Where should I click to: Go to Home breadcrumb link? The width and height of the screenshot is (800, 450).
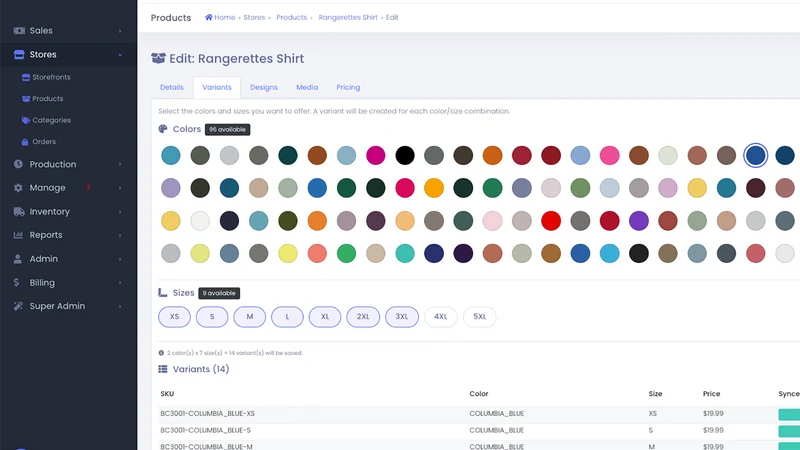(224, 17)
